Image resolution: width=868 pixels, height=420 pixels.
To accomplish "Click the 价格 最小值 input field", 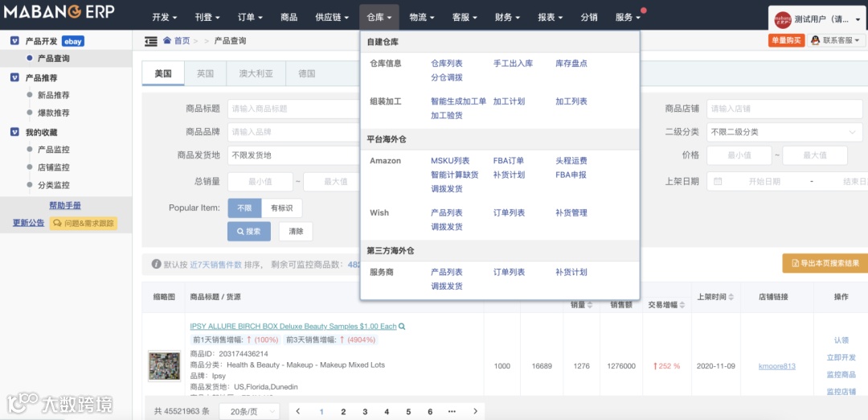I will (x=739, y=156).
